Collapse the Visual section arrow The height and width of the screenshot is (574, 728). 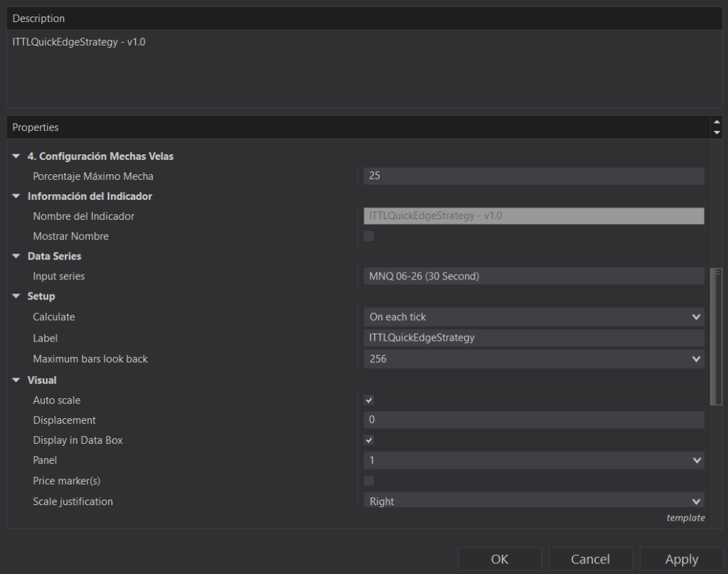(16, 381)
